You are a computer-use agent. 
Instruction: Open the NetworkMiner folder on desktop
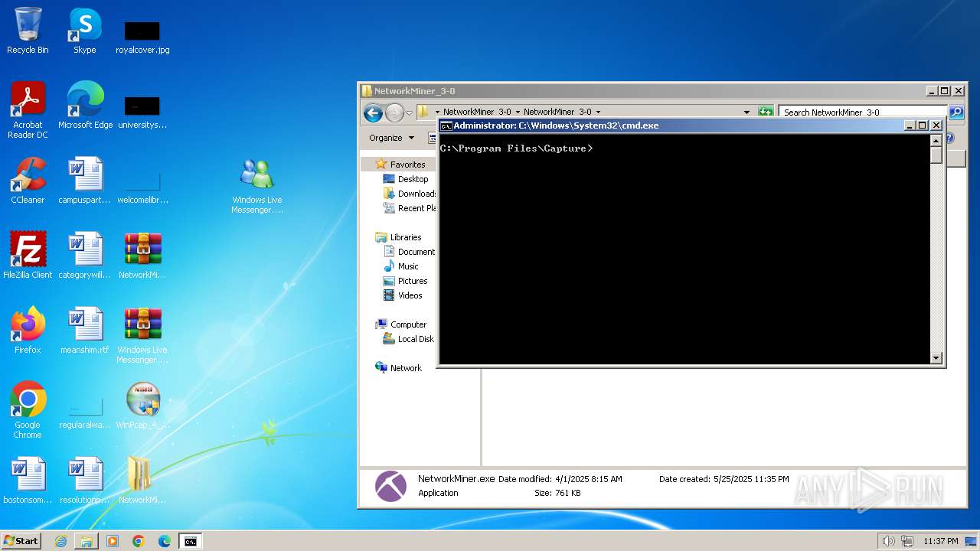tap(142, 481)
